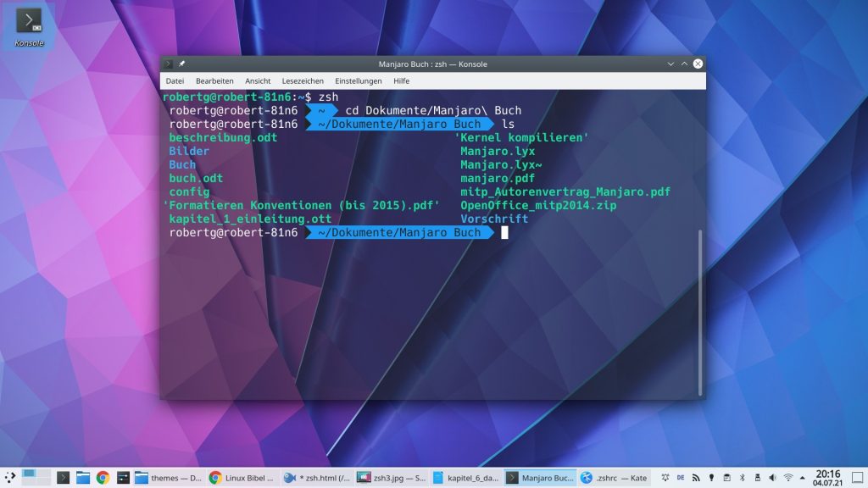Click 'Formatieren Konventionen (bis 2015).pdf' in terminal

pyautogui.click(x=301, y=205)
